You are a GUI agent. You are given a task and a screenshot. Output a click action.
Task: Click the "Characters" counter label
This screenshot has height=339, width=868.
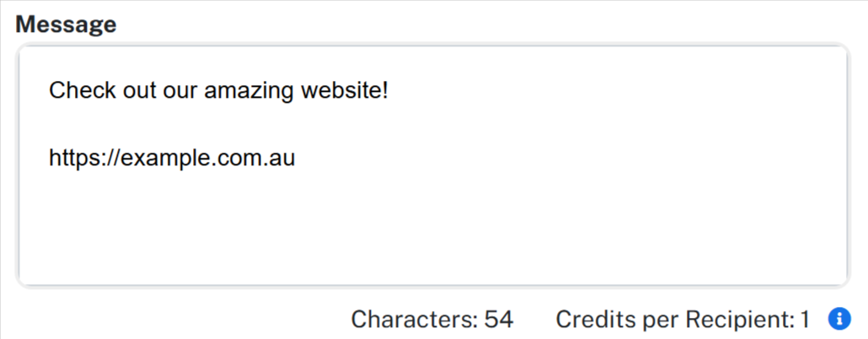413,319
